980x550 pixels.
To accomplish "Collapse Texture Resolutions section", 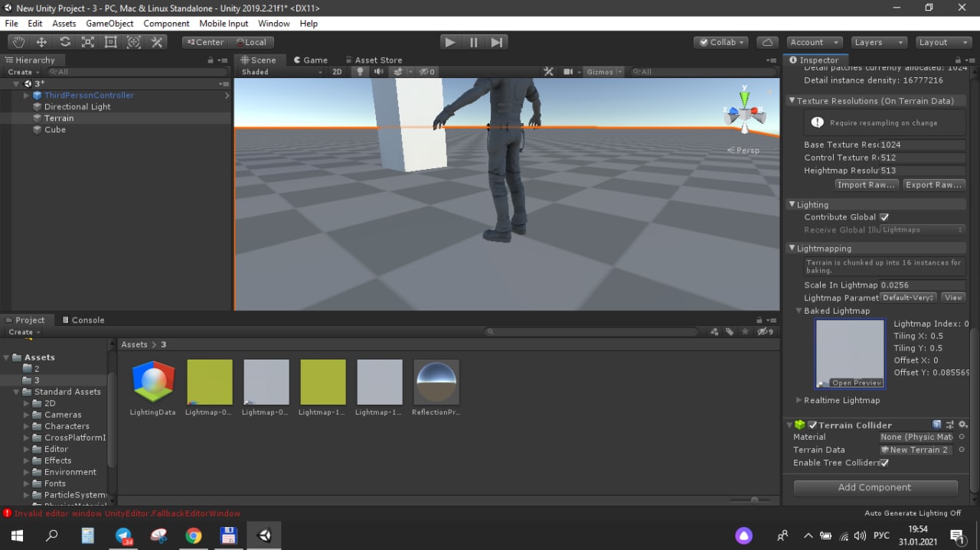I will [x=792, y=101].
